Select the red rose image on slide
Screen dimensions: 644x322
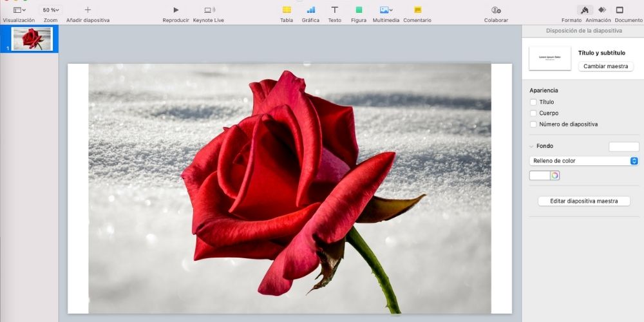(x=290, y=189)
